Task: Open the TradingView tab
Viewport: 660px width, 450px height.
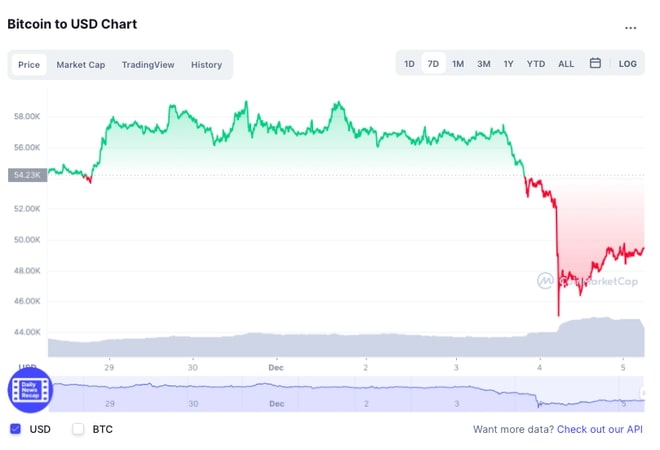Action: (x=148, y=65)
